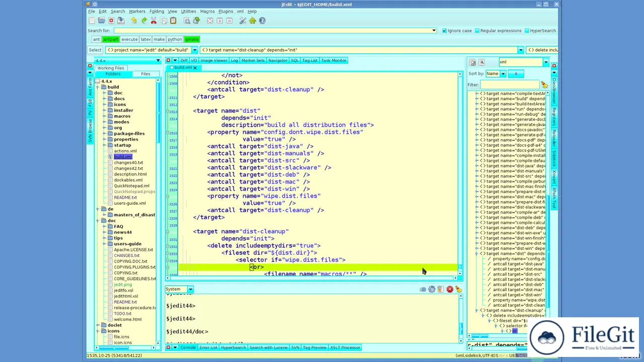
Task: Click the Sidekick parse icon
Action: [x=472, y=62]
